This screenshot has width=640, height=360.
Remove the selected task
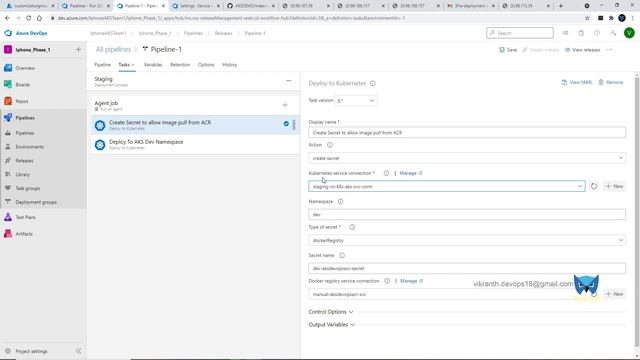tap(611, 82)
